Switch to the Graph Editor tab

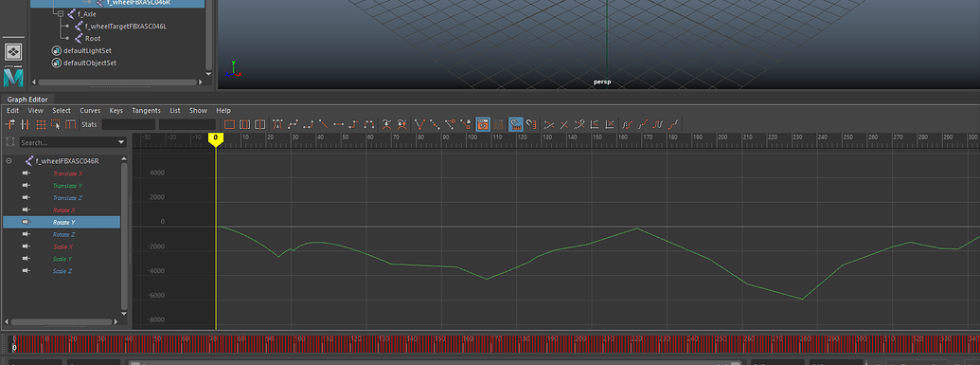[27, 99]
